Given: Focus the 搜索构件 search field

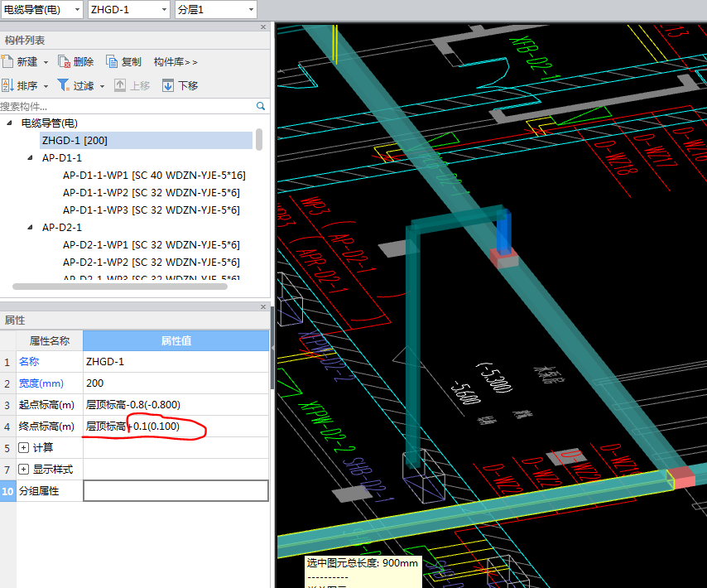Looking at the screenshot, I should tap(126, 106).
